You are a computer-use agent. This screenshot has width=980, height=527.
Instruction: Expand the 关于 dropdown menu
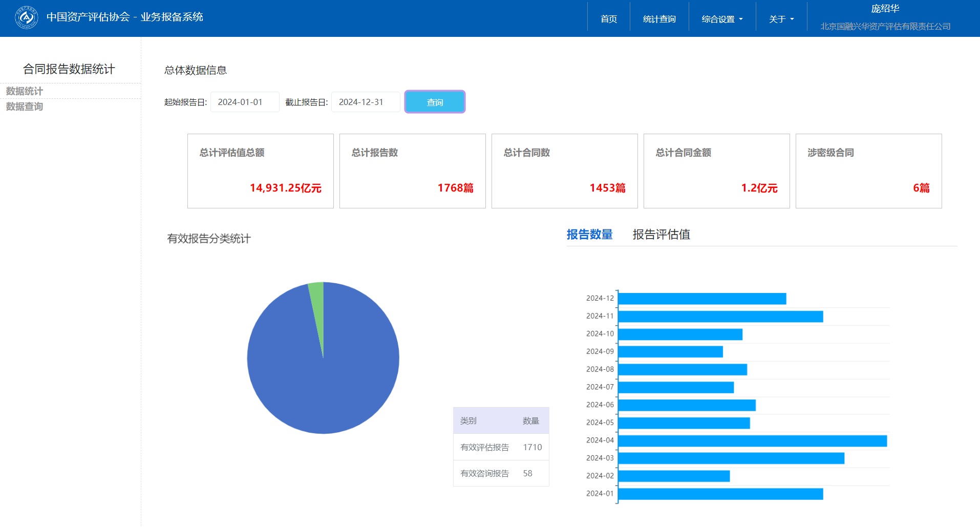click(781, 19)
